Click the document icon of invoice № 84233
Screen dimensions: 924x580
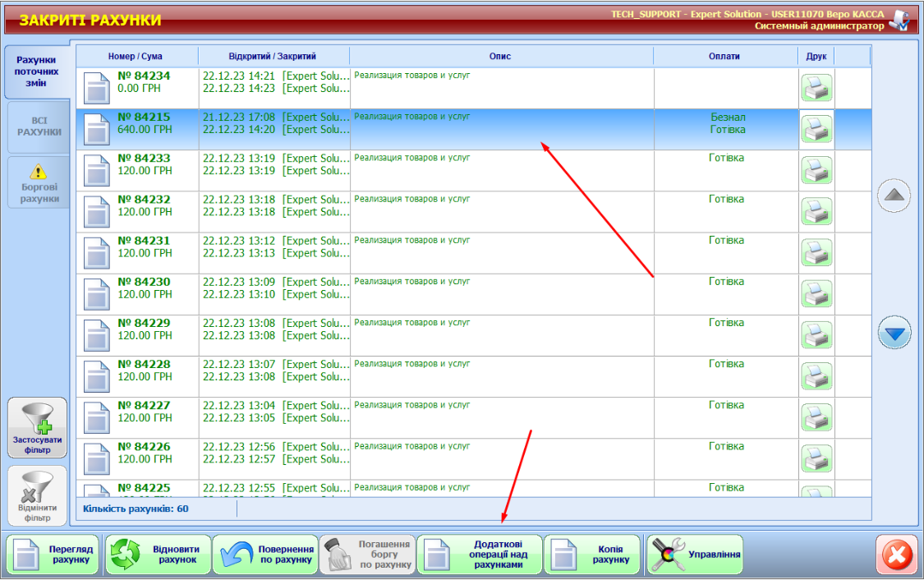(x=97, y=170)
